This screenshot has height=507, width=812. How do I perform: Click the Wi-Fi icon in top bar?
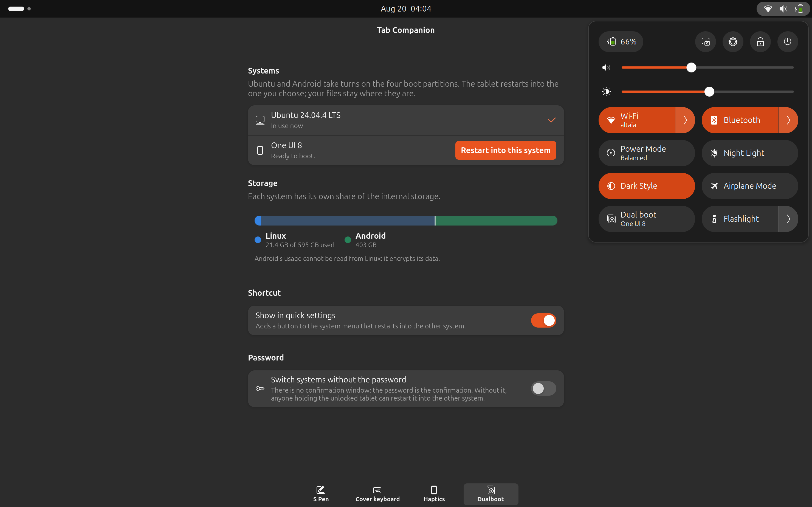768,9
